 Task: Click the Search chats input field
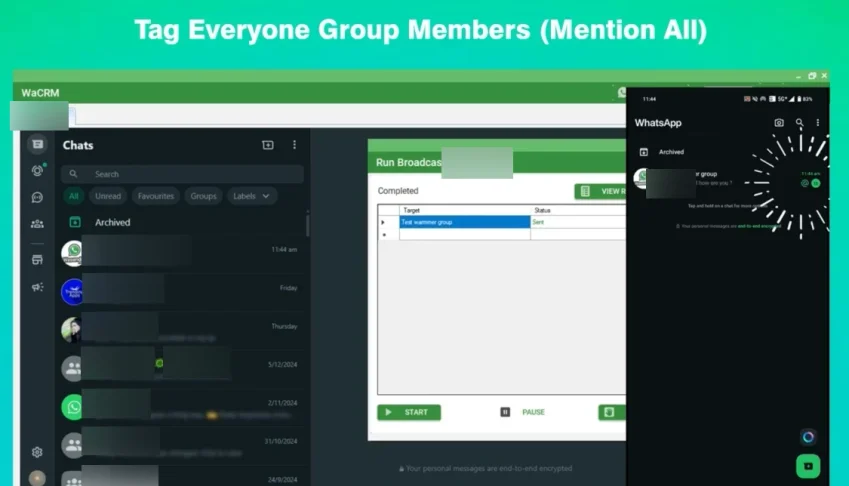pyautogui.click(x=182, y=174)
